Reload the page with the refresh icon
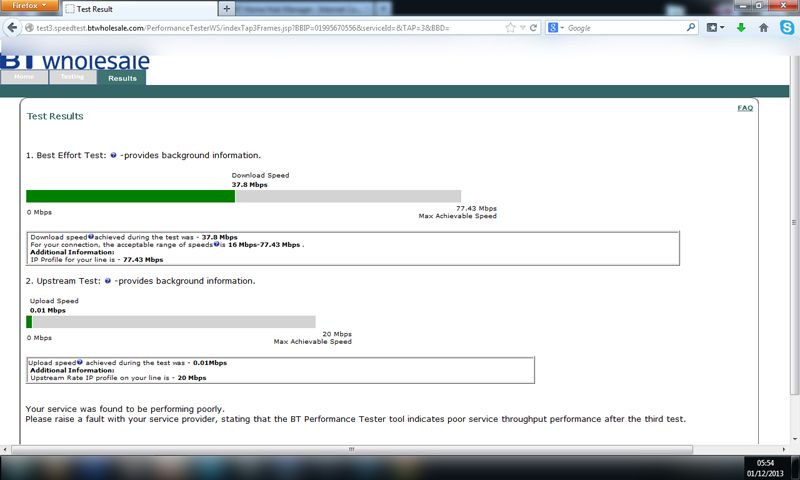Screen dimensions: 800x480 pyautogui.click(x=534, y=28)
